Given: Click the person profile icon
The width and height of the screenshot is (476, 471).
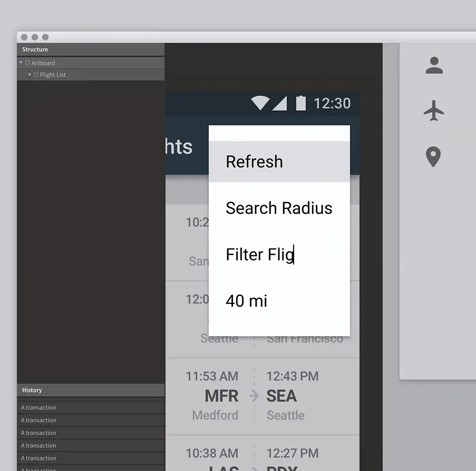Looking at the screenshot, I should click(x=434, y=65).
